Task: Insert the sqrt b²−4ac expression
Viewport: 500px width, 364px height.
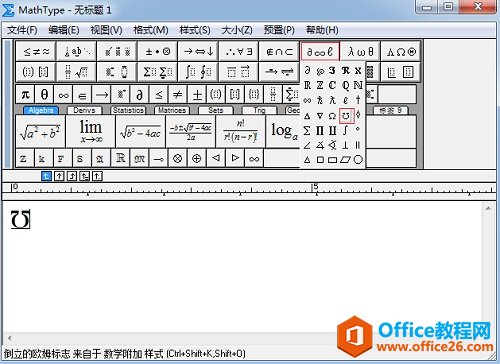Action: point(141,131)
